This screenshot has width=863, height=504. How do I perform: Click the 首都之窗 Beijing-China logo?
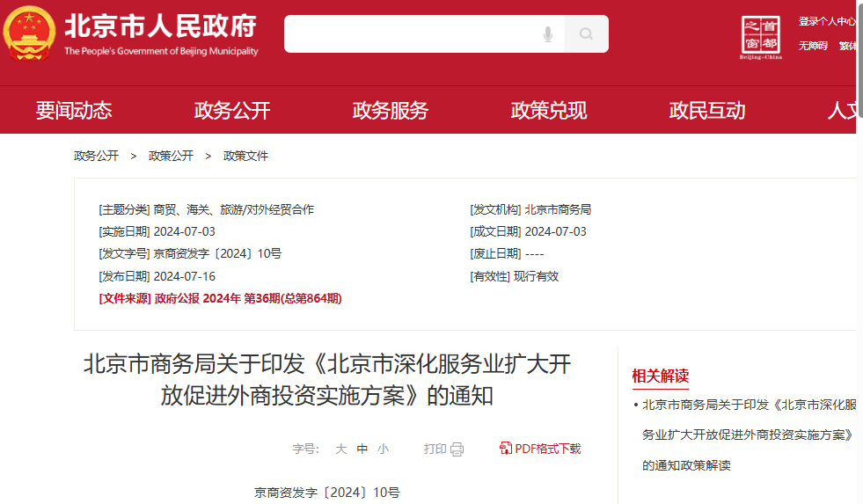coord(761,37)
